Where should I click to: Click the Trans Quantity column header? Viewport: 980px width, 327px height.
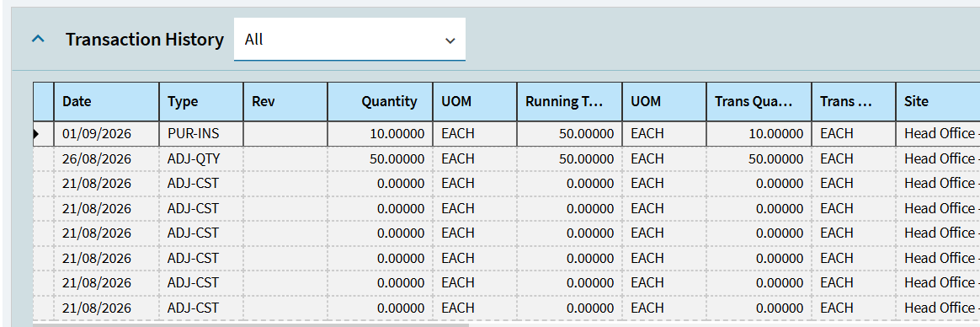[x=759, y=101]
